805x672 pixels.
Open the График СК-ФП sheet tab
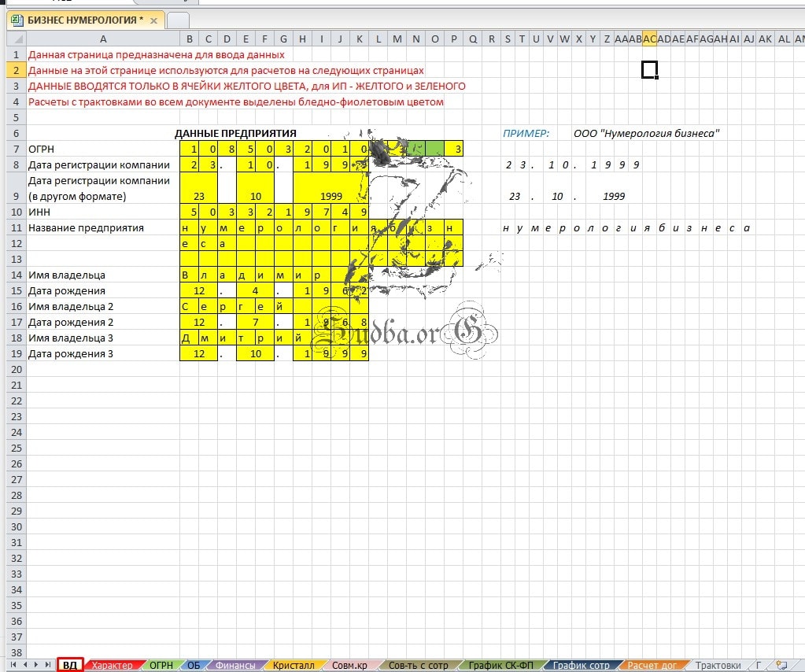pos(500,666)
